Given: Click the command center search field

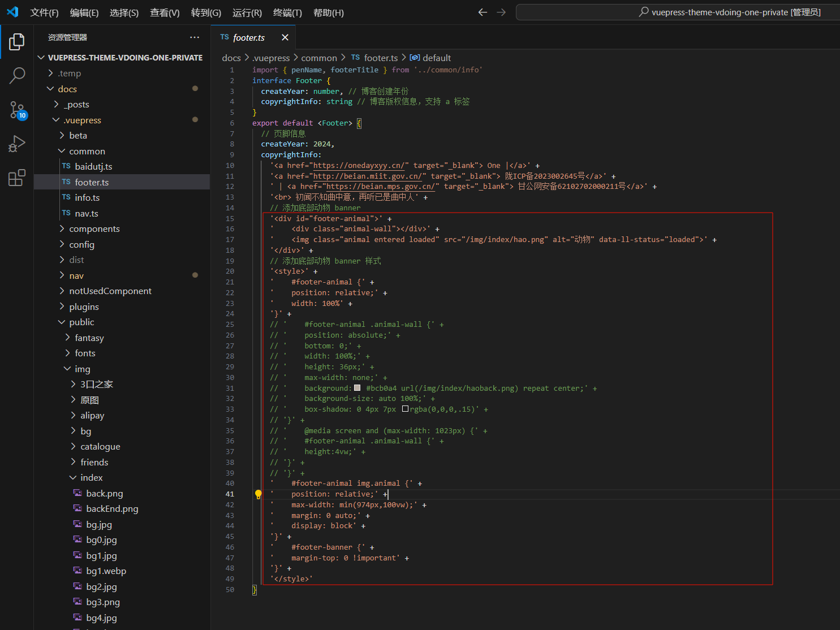Looking at the screenshot, I should [x=678, y=12].
